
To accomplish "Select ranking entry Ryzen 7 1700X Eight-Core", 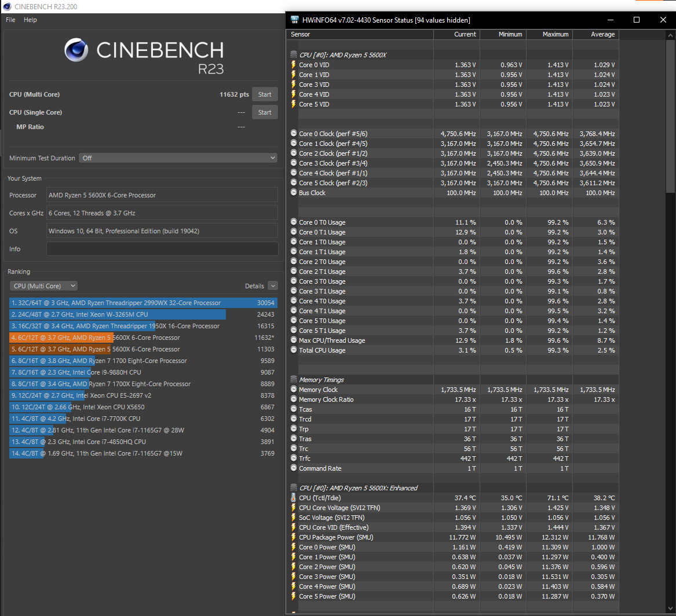I will click(x=143, y=384).
